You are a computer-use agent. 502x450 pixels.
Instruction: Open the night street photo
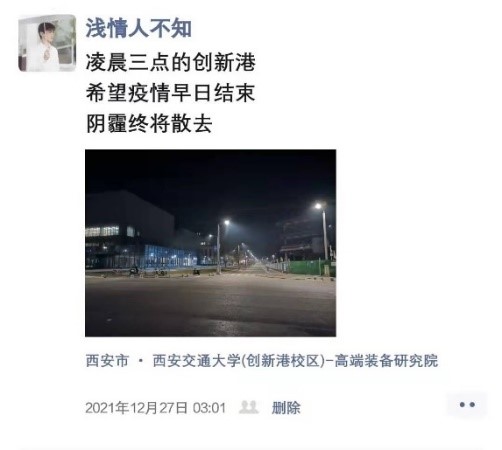click(x=210, y=243)
